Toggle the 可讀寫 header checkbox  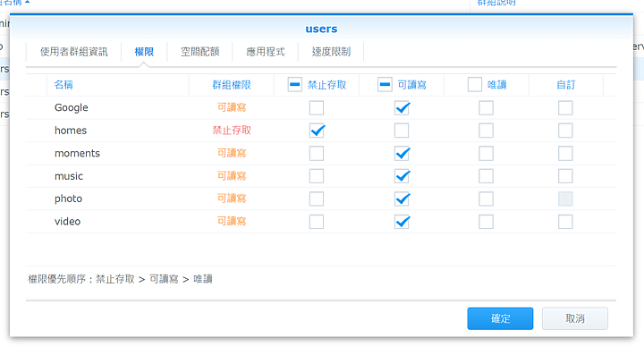click(385, 85)
